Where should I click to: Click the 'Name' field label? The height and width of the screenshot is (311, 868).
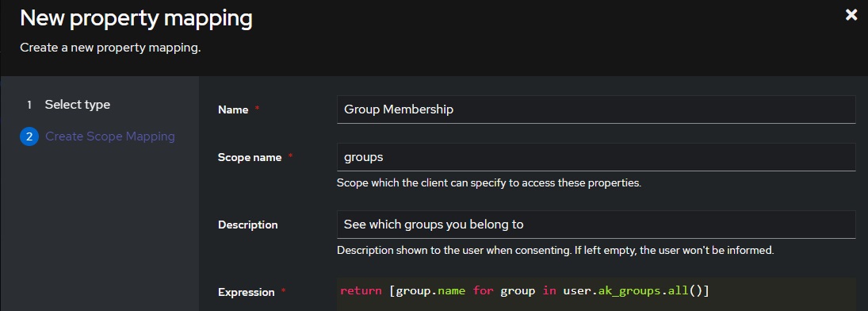233,110
